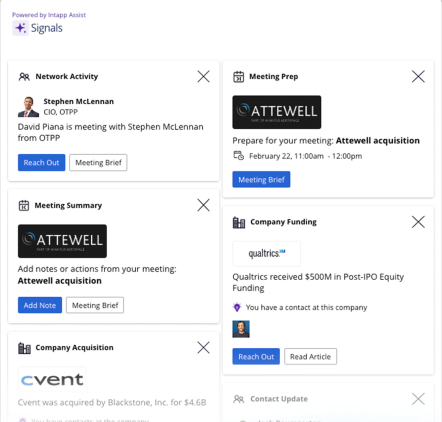Click the Contact Update people icon
442x422 pixels.
click(239, 399)
